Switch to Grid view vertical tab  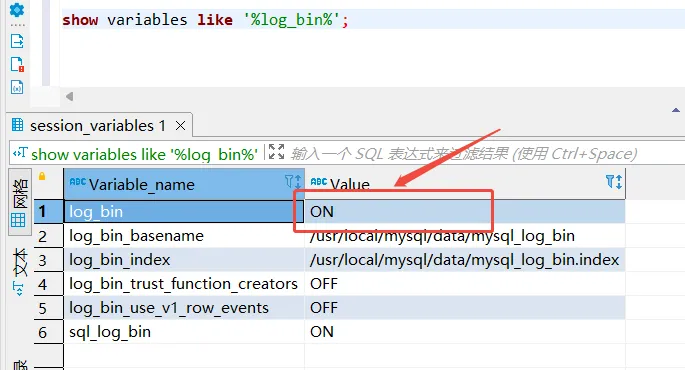[20, 203]
